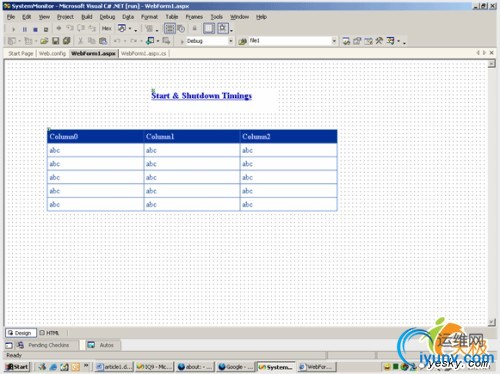Click the Solution Explorer icon
The image size is (500, 374).
pyautogui.click(x=346, y=41)
